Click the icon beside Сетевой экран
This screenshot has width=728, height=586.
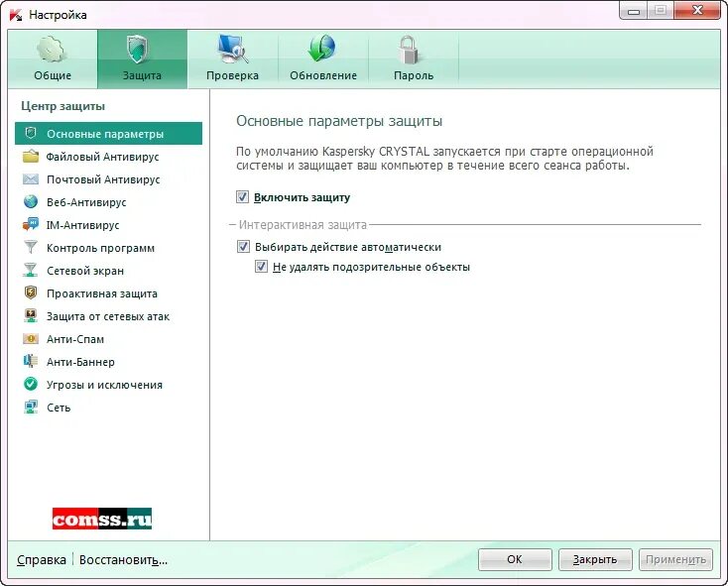(31, 270)
